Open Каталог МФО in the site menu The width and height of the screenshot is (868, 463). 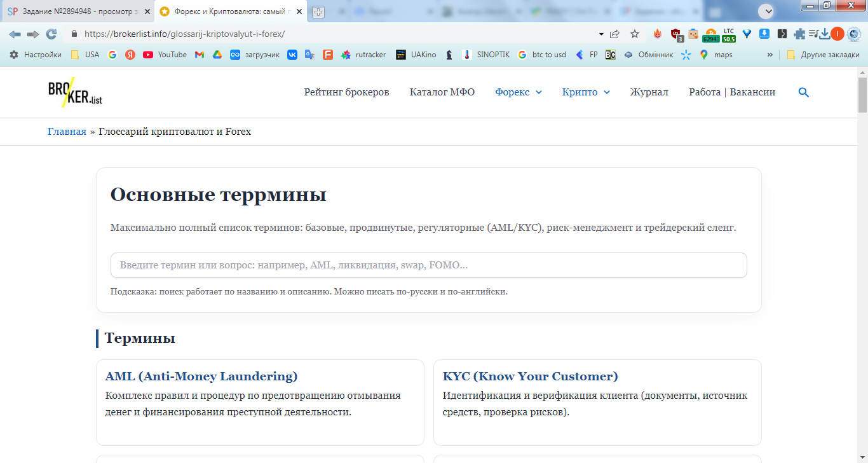(442, 92)
